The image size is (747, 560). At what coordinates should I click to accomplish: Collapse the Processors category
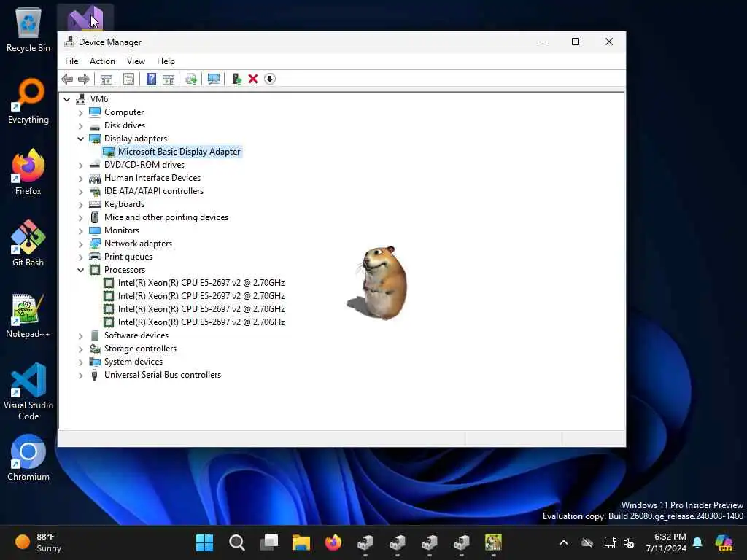(x=80, y=270)
